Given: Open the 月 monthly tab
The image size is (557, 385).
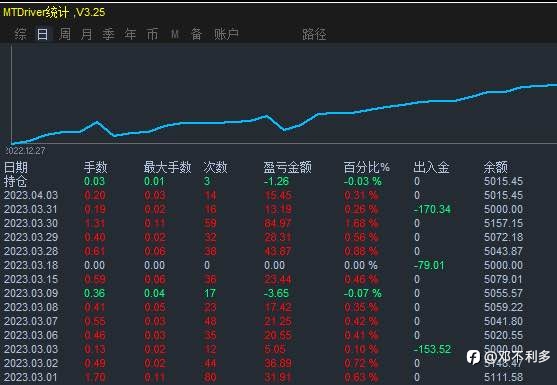Looking at the screenshot, I should coord(86,34).
